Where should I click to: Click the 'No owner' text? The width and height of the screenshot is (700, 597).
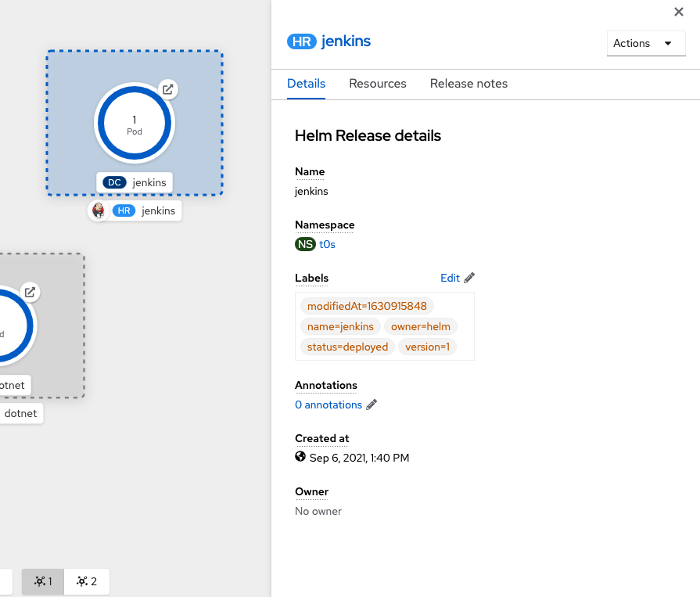point(318,511)
